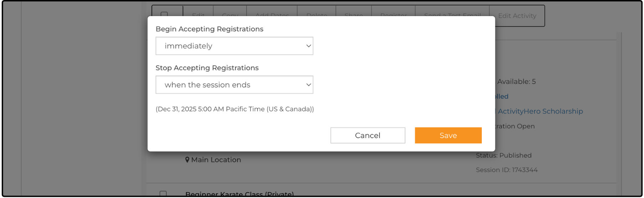Click the Enrolled link behind the dialog
The image size is (644, 198).
pos(502,97)
